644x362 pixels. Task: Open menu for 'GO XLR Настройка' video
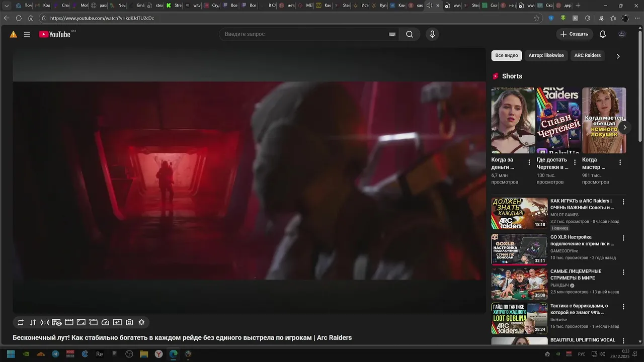pyautogui.click(x=623, y=238)
